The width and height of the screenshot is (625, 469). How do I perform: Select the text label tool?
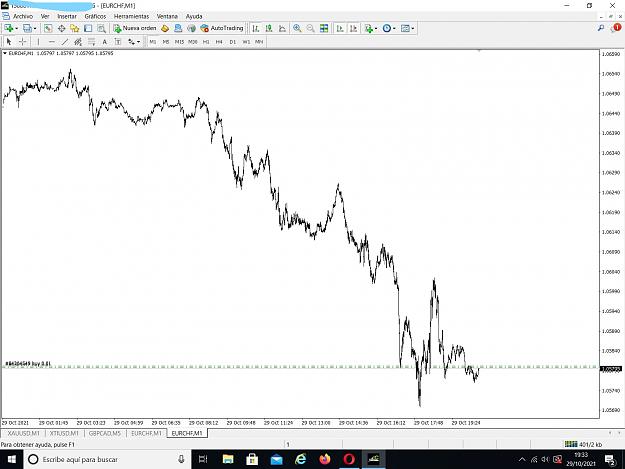[118, 41]
